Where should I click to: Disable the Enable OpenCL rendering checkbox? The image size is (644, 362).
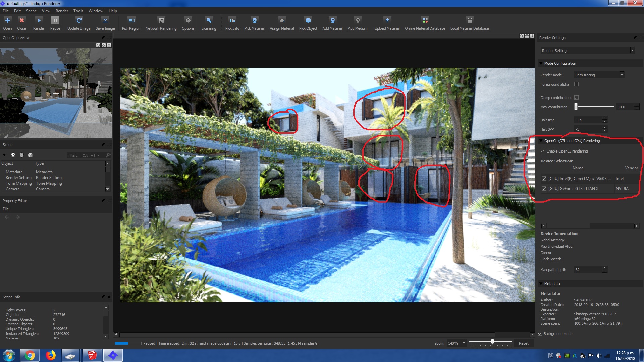point(543,151)
